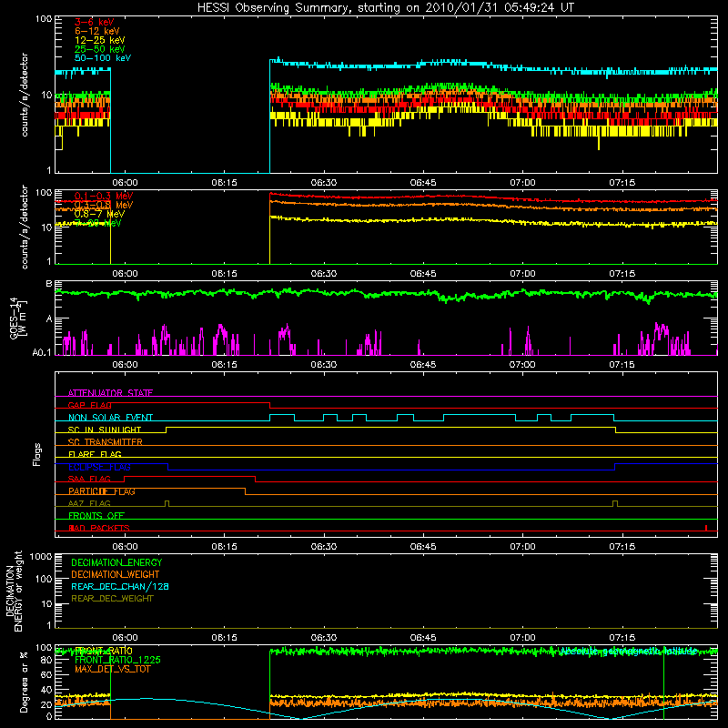Click the DECIMATION_WEIGHT legend label

tap(116, 575)
